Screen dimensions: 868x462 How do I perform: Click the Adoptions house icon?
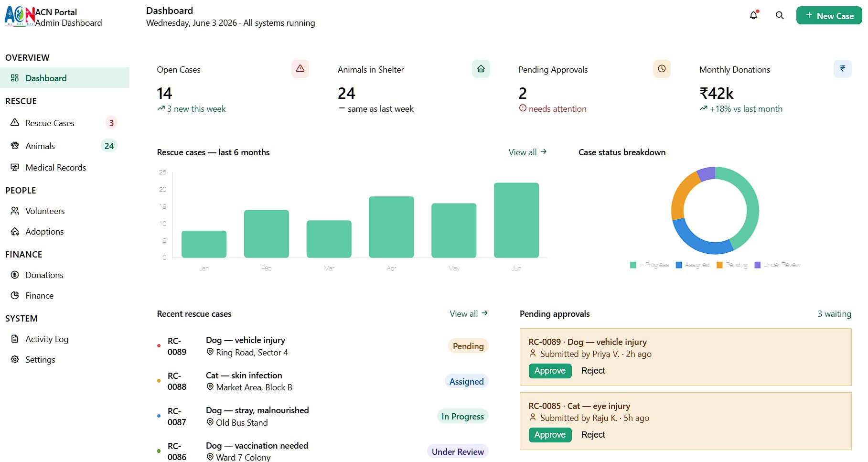[15, 231]
